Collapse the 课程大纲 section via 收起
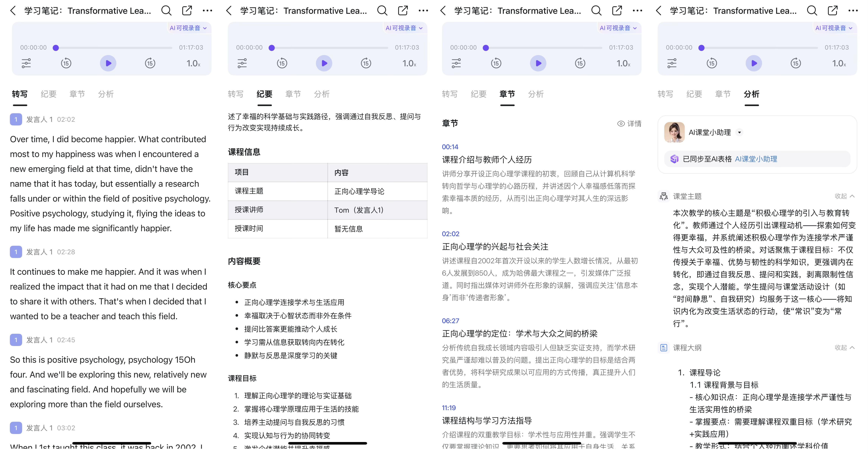 click(844, 348)
